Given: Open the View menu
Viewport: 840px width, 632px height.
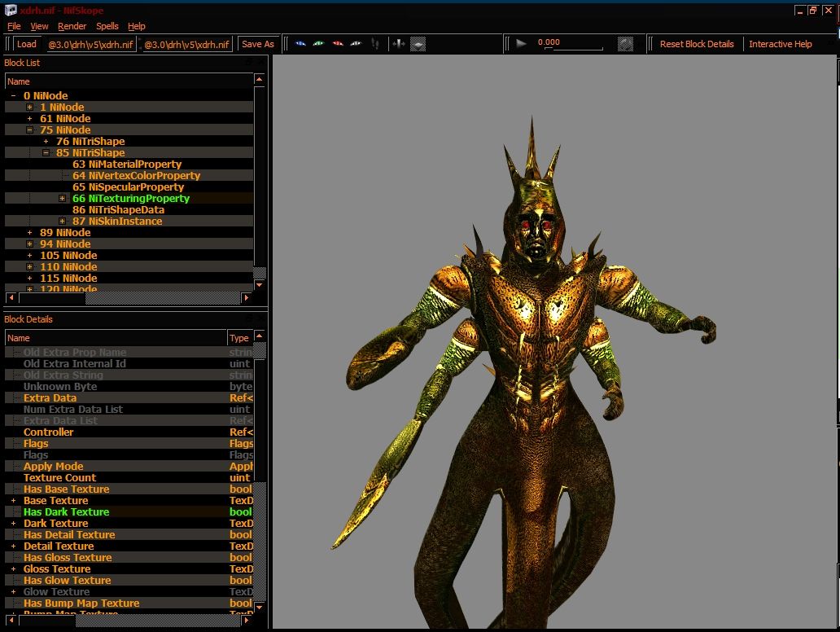Looking at the screenshot, I should 39,26.
